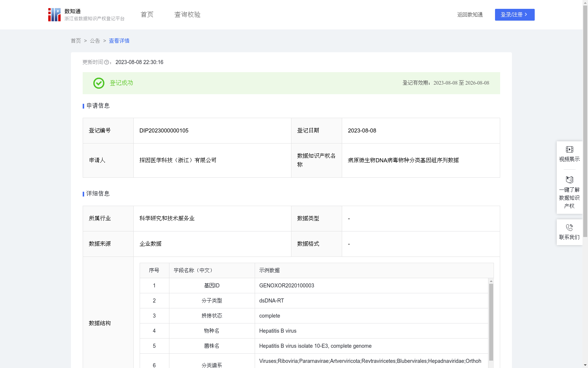The width and height of the screenshot is (588, 368).
Task: Click the 登记有效期 date range text
Action: click(x=461, y=83)
